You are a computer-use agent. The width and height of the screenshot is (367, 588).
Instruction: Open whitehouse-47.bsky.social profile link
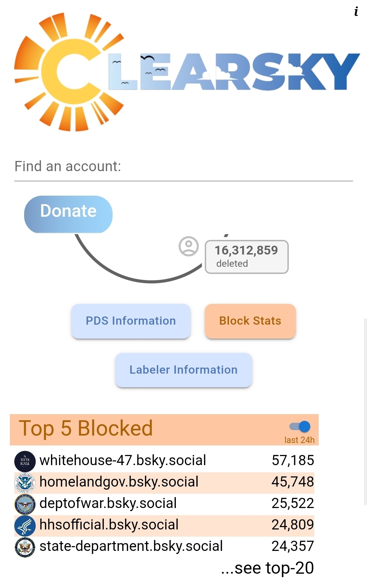click(123, 460)
